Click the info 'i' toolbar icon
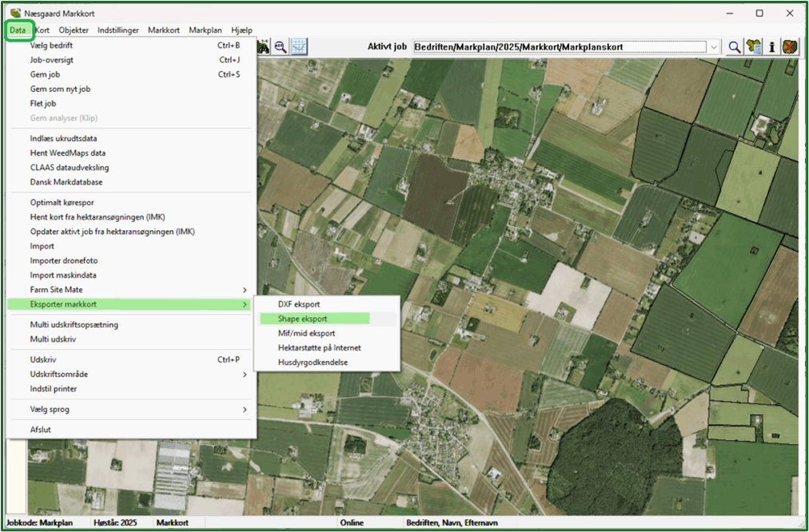The height and width of the screenshot is (532, 809). coord(771,47)
